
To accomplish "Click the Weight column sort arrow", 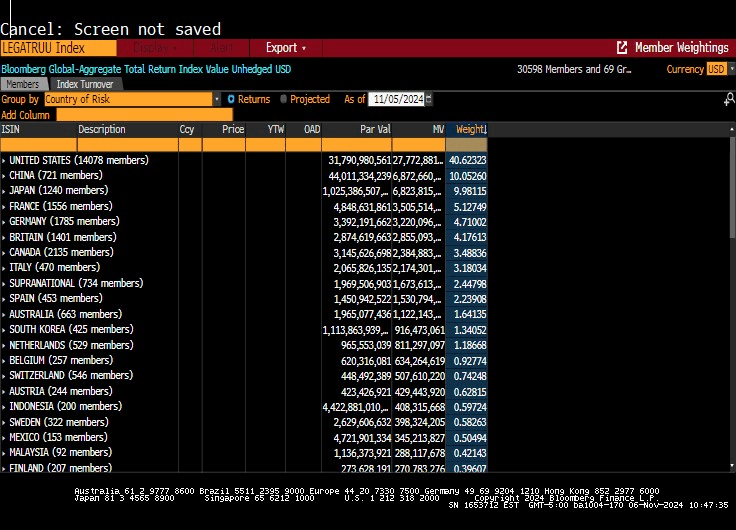I will click(x=485, y=130).
